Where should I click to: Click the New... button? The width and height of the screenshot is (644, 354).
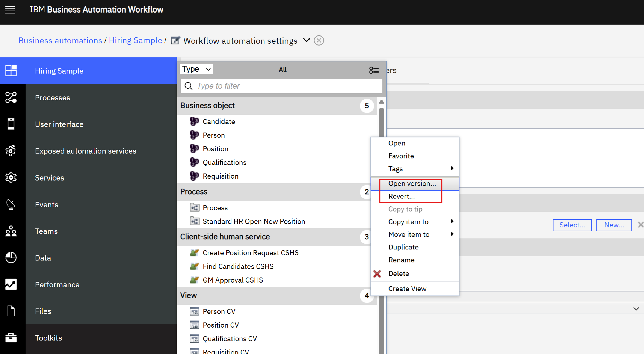pos(614,225)
